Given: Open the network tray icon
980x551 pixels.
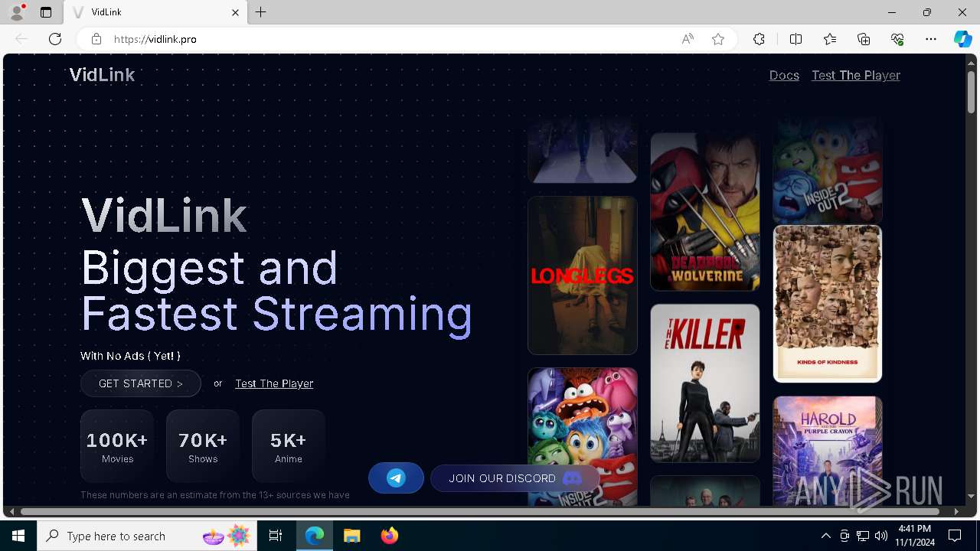Looking at the screenshot, I should coord(863,536).
